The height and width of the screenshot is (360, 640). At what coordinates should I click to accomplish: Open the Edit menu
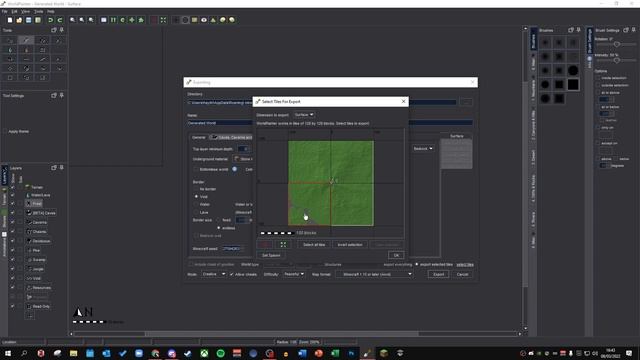pyautogui.click(x=14, y=11)
